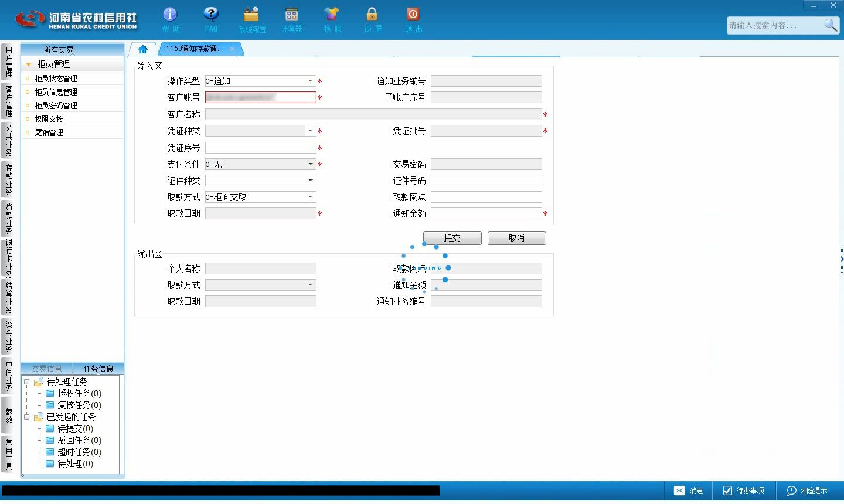844x504 pixels.
Task: Collapse the 待处理任务 tree node
Action: point(27,382)
